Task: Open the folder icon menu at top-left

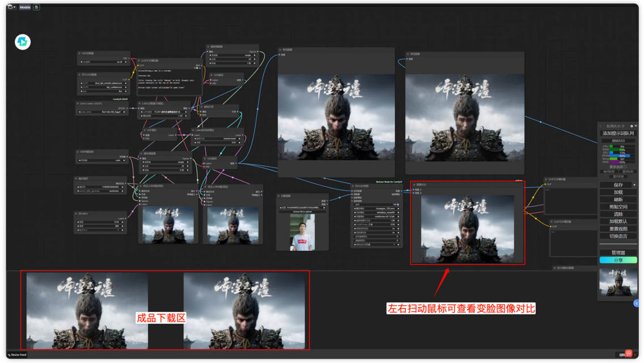Action: [11, 7]
